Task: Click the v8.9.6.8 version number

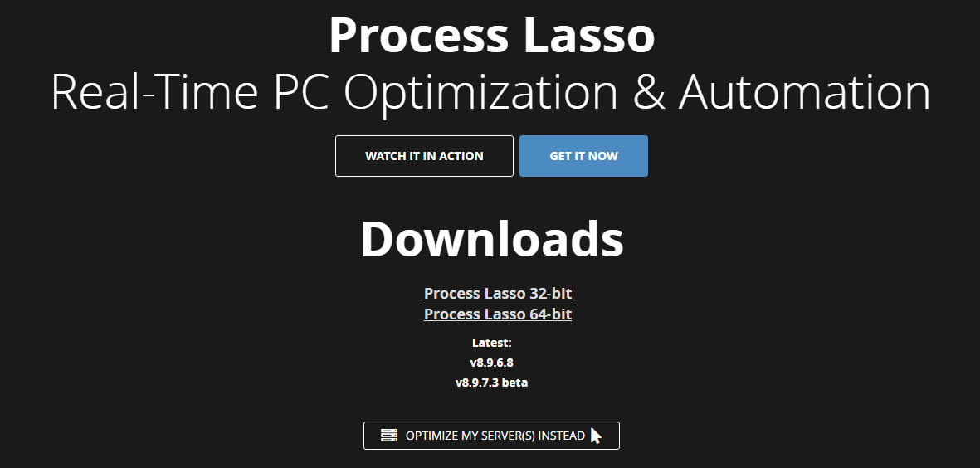Action: pyautogui.click(x=492, y=363)
